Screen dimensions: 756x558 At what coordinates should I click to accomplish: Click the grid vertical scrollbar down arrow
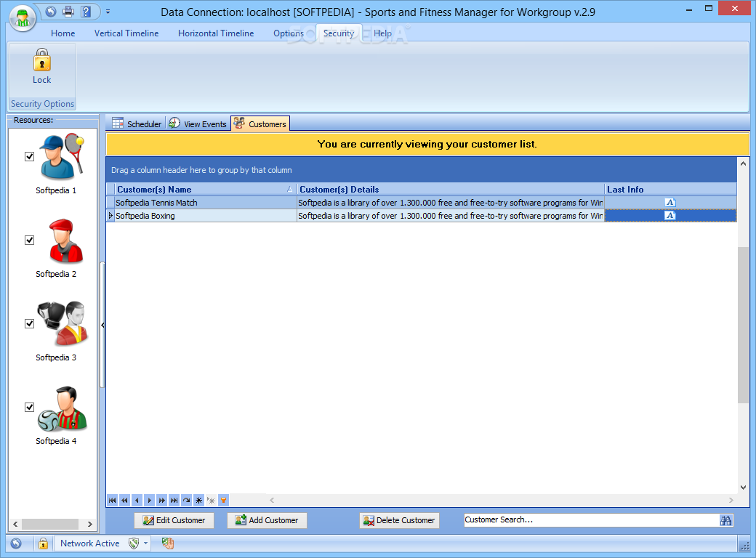click(x=743, y=488)
